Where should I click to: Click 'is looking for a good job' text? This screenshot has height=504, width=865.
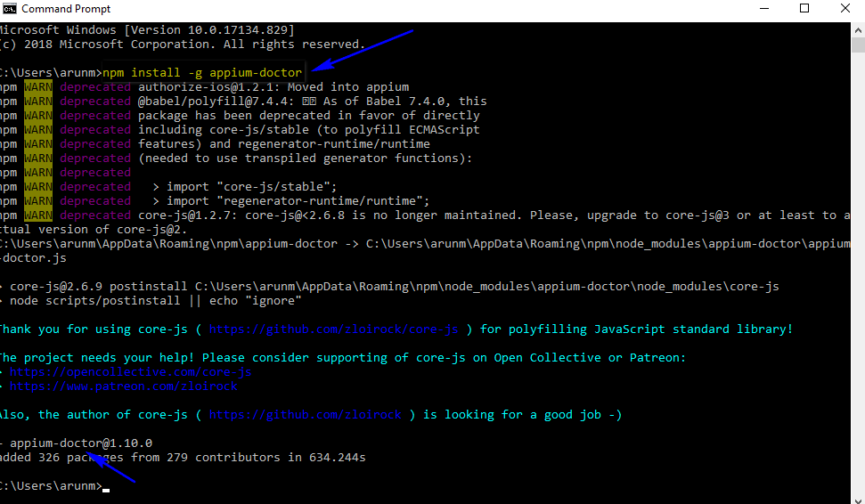522,415
